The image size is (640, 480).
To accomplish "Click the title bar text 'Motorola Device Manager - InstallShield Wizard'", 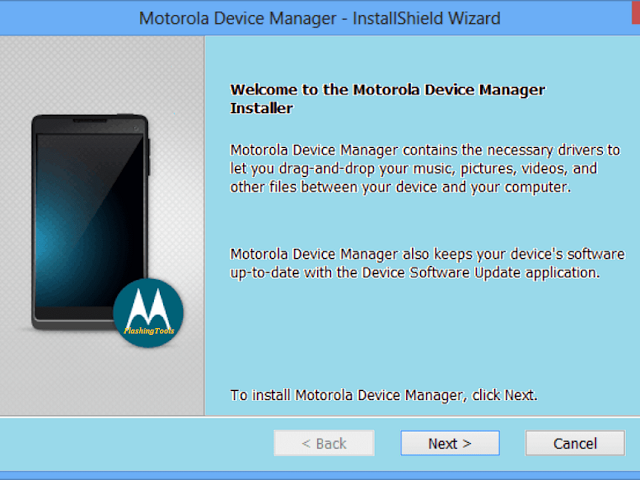I will click(320, 18).
